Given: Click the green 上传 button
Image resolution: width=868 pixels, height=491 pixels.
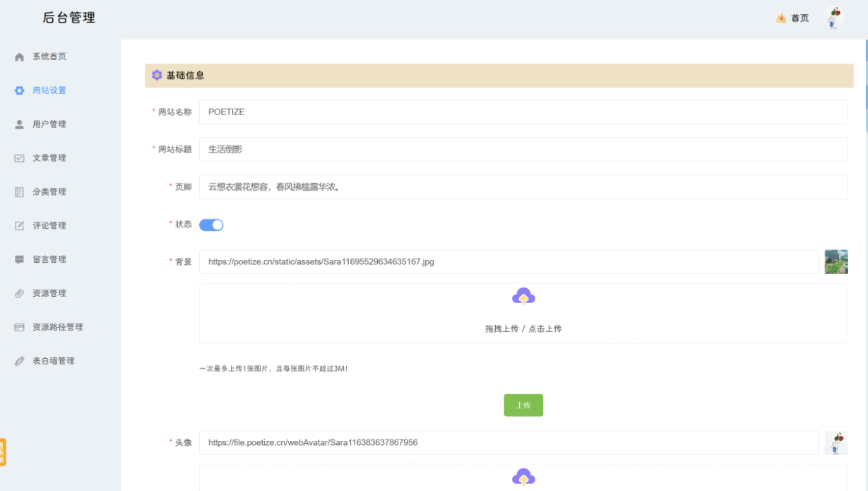Looking at the screenshot, I should pos(523,405).
